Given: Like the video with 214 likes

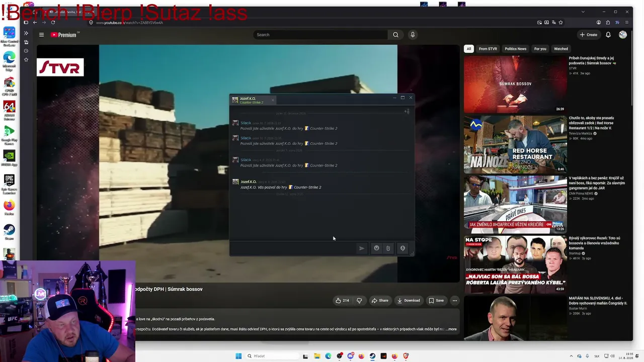Looking at the screenshot, I should pyautogui.click(x=342, y=301).
